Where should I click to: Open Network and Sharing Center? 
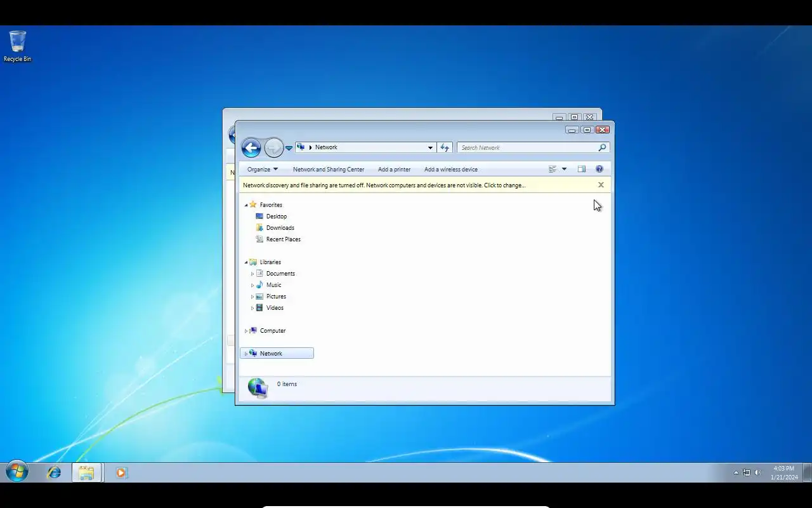[329, 170]
